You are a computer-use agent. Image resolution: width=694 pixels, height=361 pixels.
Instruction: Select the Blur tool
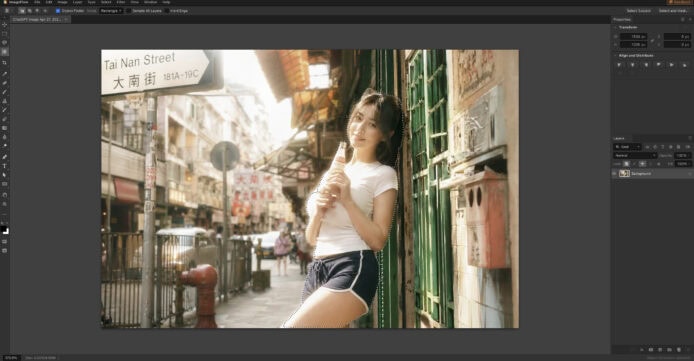pos(4,137)
